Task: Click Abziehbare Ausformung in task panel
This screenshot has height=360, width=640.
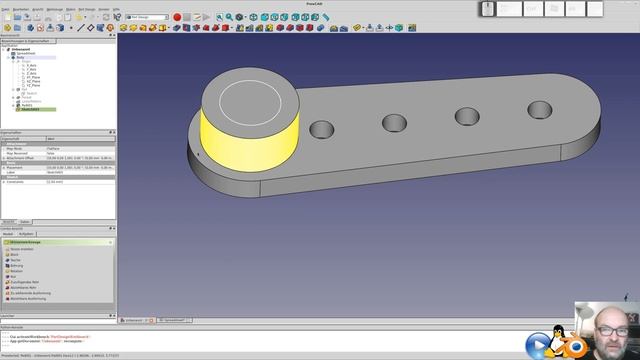Action: tap(28, 299)
